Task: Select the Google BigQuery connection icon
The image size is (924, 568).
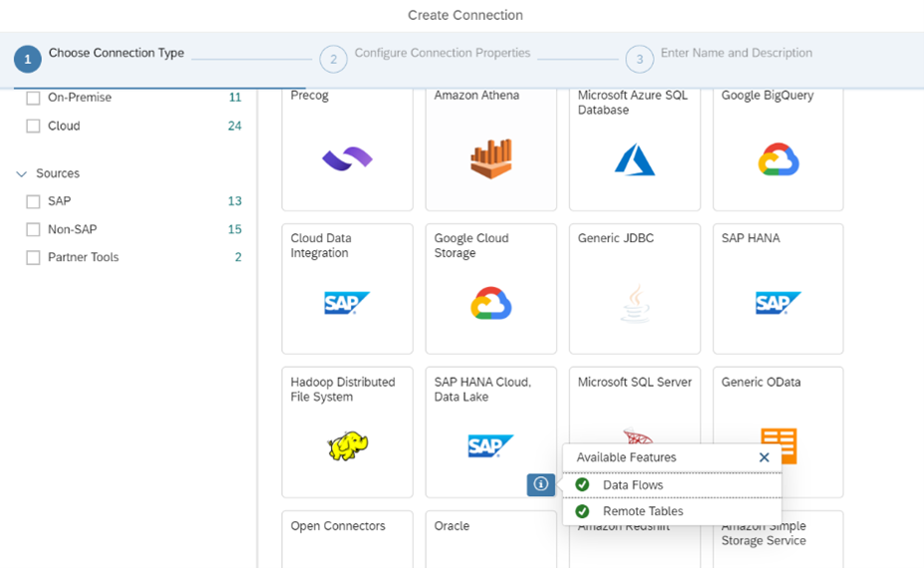Action: (x=777, y=159)
